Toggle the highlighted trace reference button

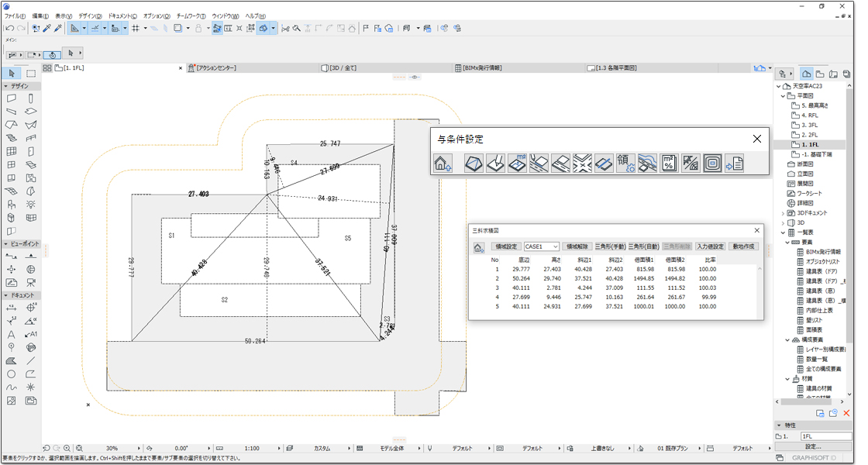263,28
